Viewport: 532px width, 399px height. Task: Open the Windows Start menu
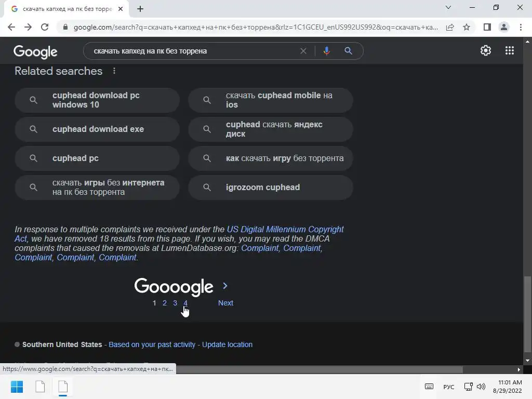click(x=17, y=387)
